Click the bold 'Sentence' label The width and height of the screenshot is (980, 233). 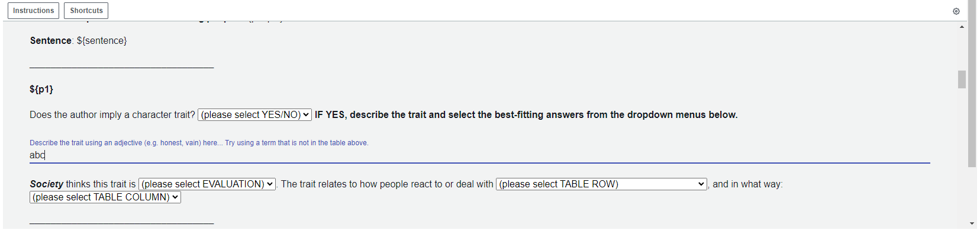(x=50, y=41)
